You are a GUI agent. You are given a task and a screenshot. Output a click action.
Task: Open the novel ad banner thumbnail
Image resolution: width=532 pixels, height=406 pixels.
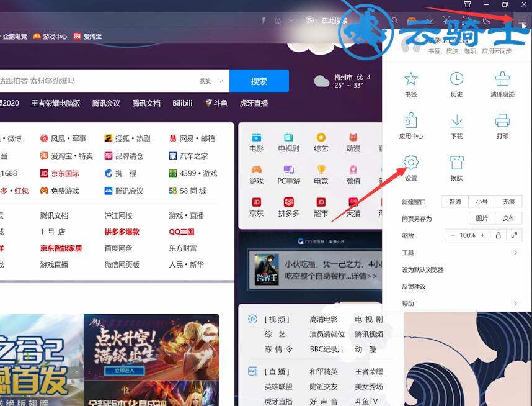click(267, 269)
